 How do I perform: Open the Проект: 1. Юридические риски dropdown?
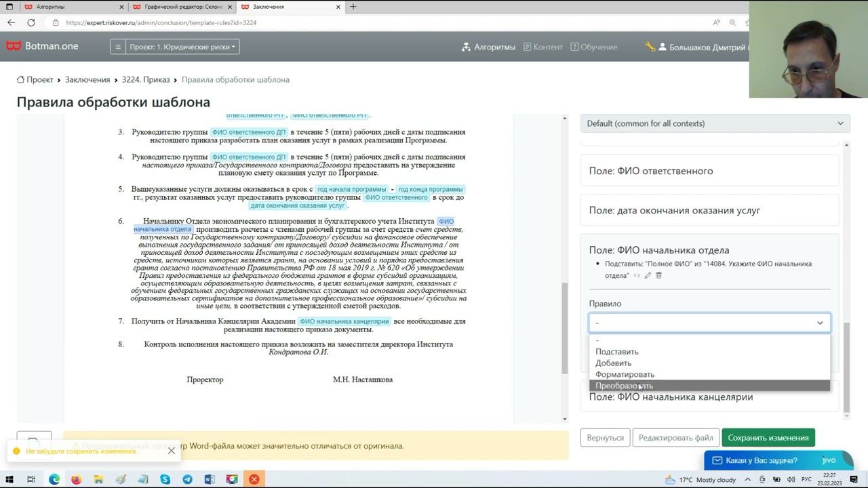[x=182, y=47]
